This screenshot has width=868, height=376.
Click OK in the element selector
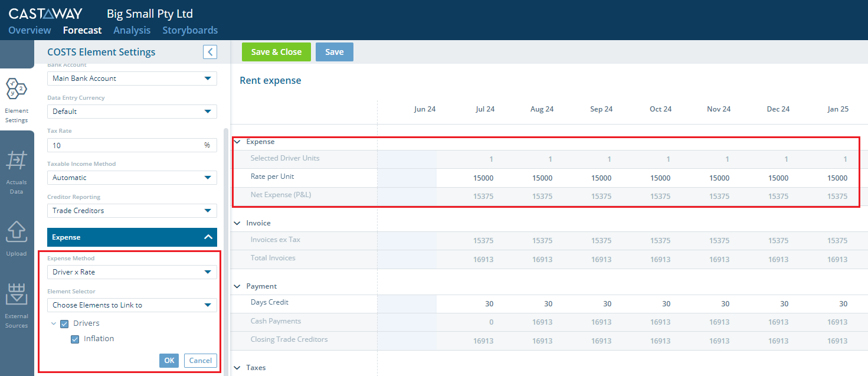[x=169, y=361]
